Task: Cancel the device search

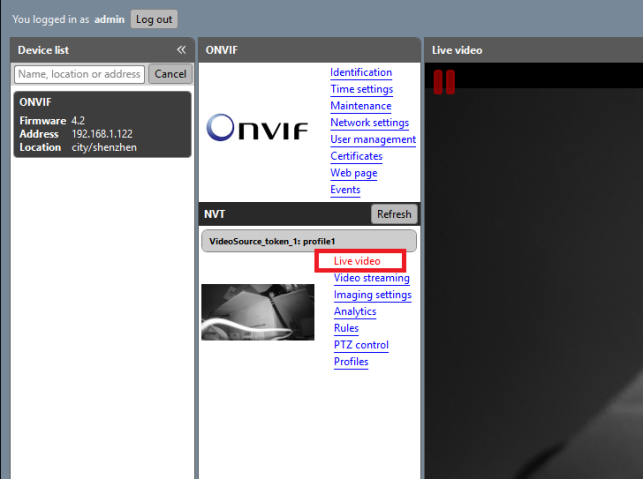Action: [170, 74]
